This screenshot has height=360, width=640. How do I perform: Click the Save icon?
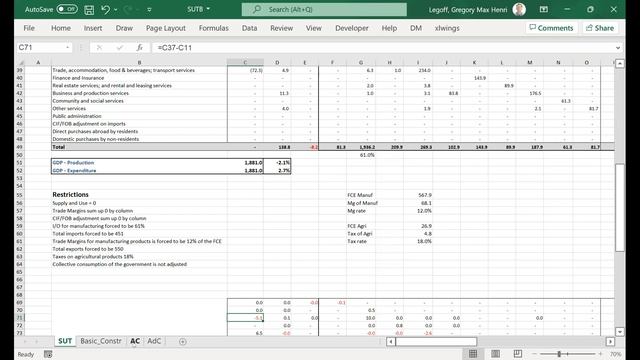coord(89,9)
